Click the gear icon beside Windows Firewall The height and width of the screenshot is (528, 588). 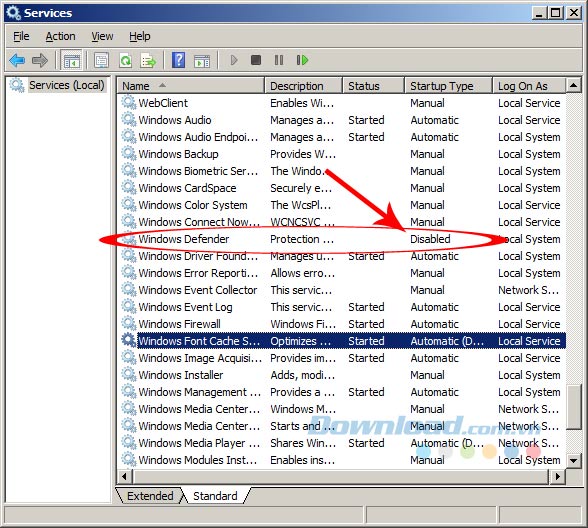129,323
